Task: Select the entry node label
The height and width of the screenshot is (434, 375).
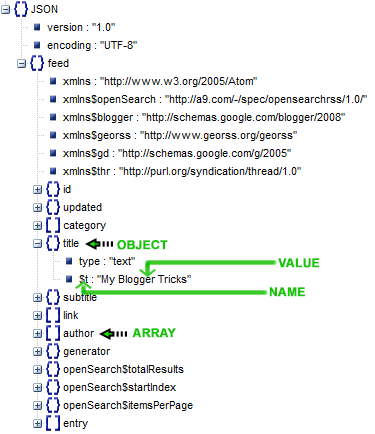Action: tap(76, 424)
